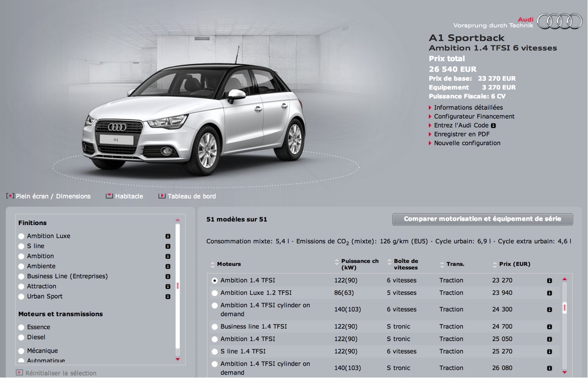Click the Habitacle view icon

[x=109, y=196]
